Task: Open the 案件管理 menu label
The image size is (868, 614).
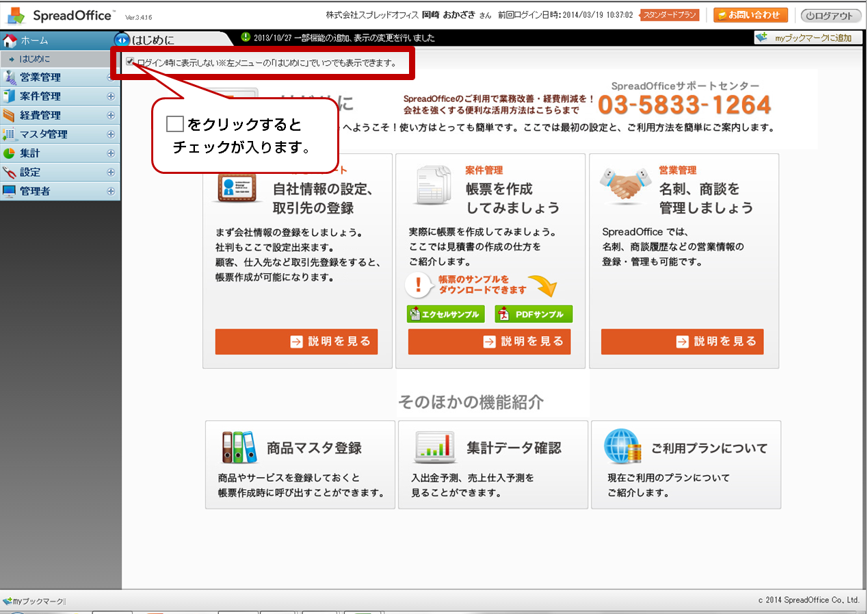Action: [x=40, y=97]
